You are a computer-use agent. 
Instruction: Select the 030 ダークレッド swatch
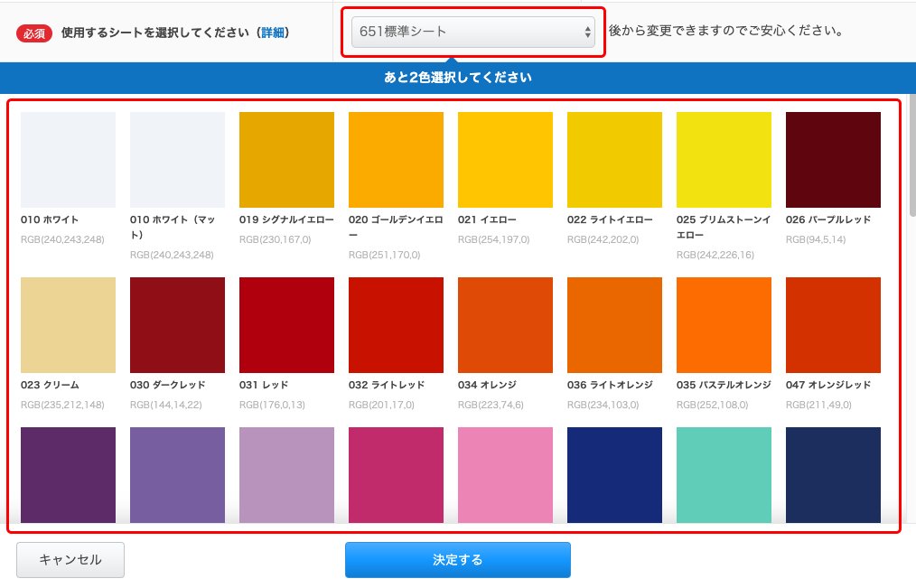tap(176, 325)
